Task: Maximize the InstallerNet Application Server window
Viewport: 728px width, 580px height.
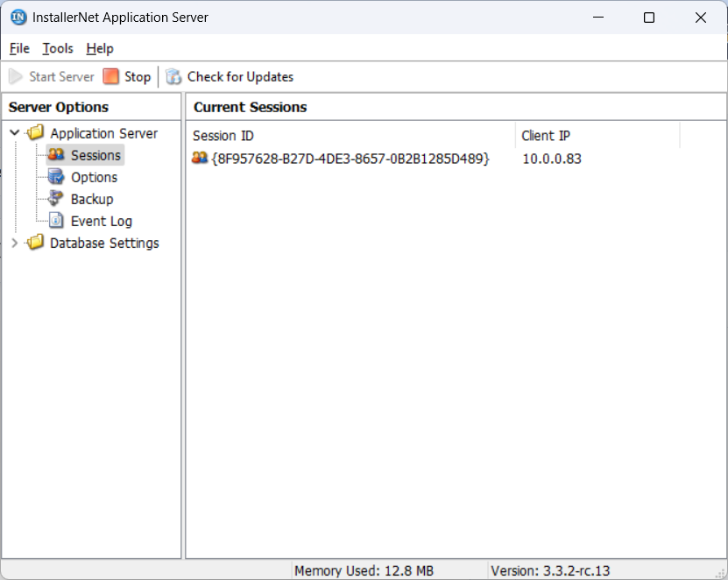Action: 649,18
